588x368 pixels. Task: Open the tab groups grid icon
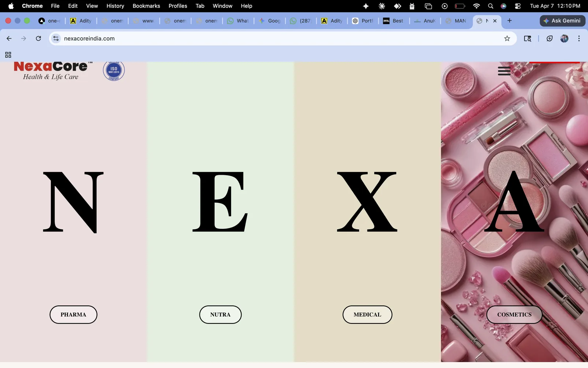[x=8, y=55]
